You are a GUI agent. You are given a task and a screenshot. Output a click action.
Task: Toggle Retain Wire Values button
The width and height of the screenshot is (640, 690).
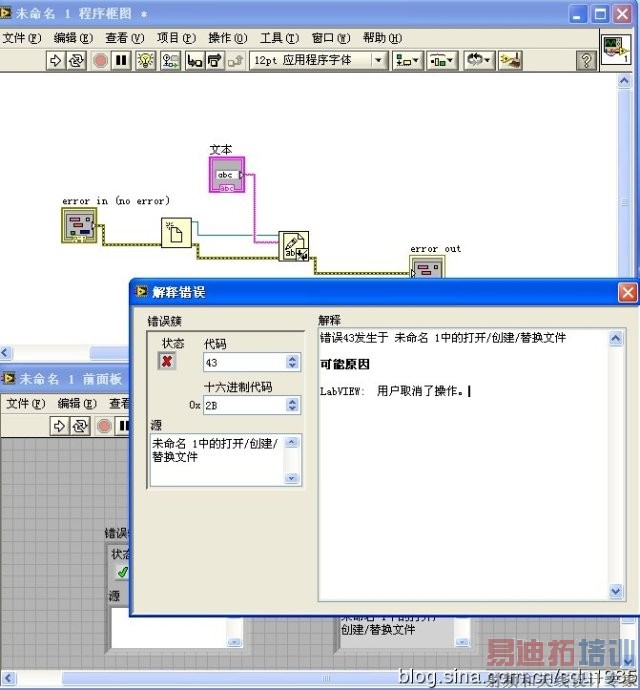click(170, 60)
